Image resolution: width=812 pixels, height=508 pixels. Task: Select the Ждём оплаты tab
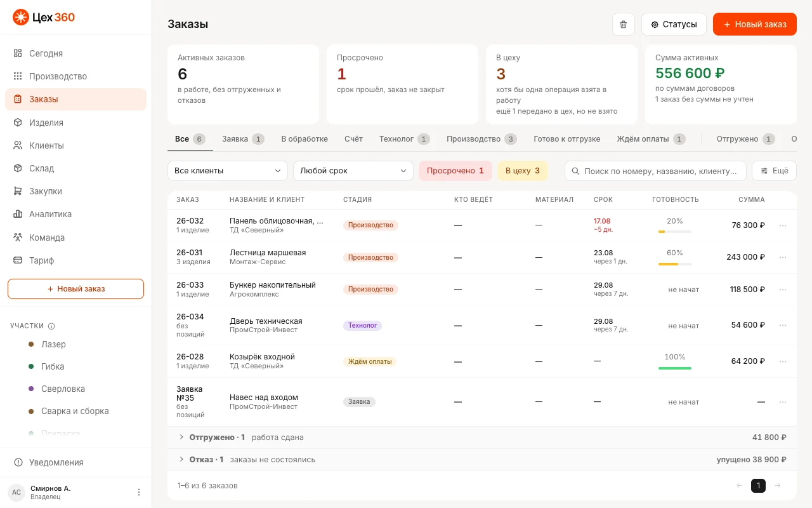point(651,139)
